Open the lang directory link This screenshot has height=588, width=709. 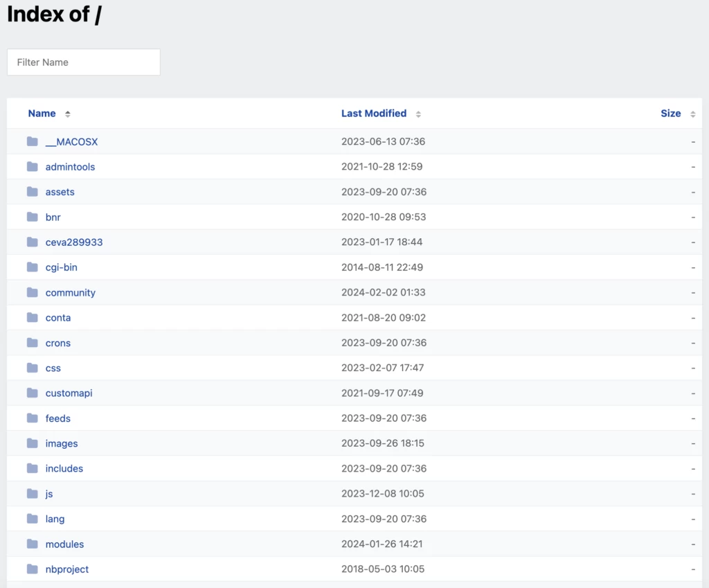tap(55, 519)
